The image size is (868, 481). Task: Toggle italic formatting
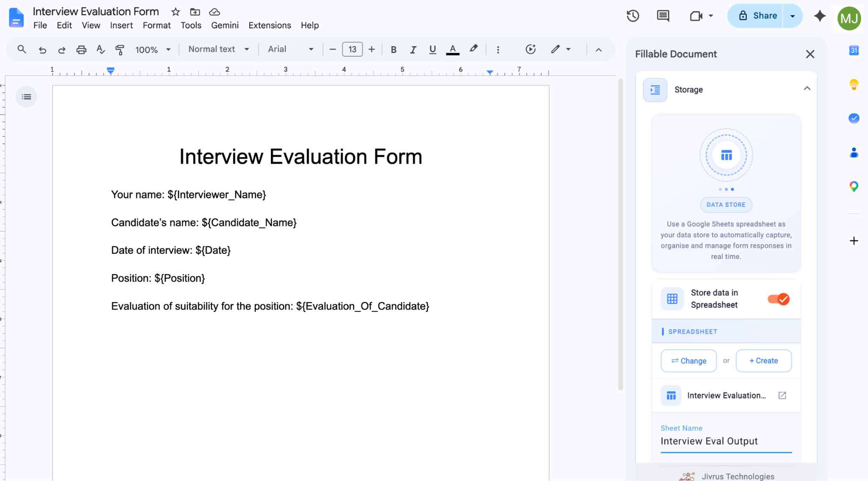tap(413, 50)
